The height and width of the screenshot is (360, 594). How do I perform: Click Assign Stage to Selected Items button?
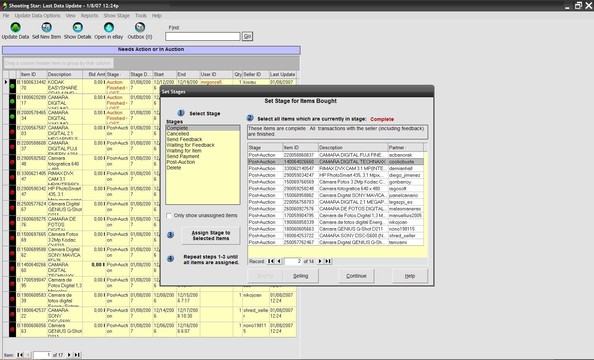coord(211,236)
